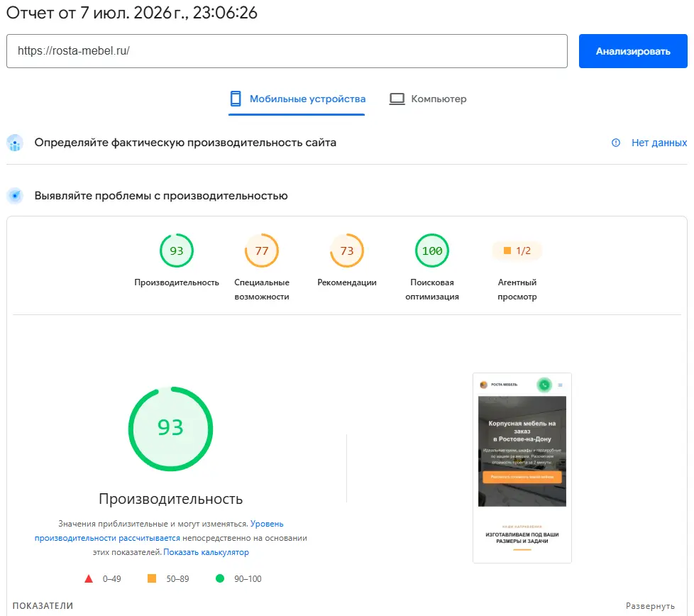
Task: Jump to Производительность score 93 gauge
Action: pyautogui.click(x=177, y=251)
